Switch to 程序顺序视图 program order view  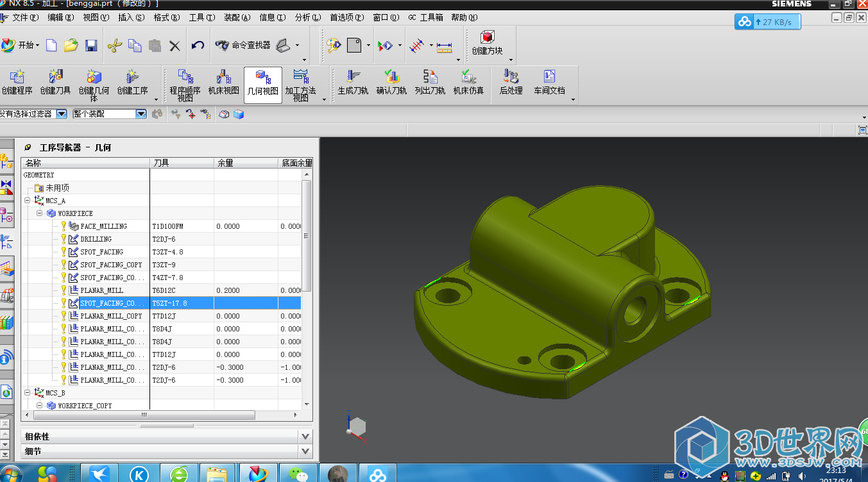click(185, 86)
